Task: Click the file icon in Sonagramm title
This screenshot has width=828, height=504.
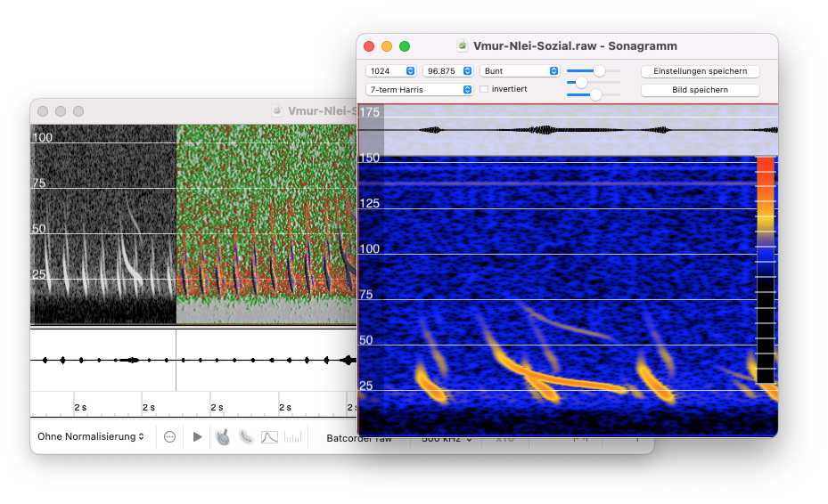Action: click(463, 45)
